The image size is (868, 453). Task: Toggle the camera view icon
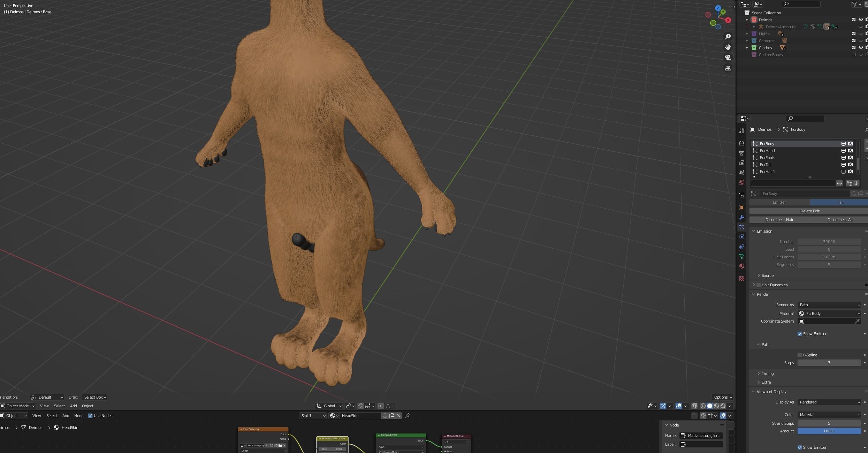click(728, 58)
